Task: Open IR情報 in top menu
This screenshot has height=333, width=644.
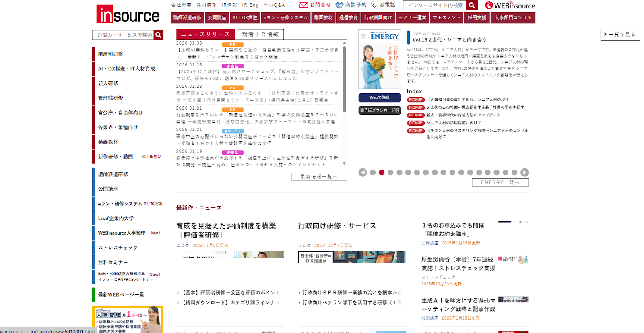Action: point(229,5)
